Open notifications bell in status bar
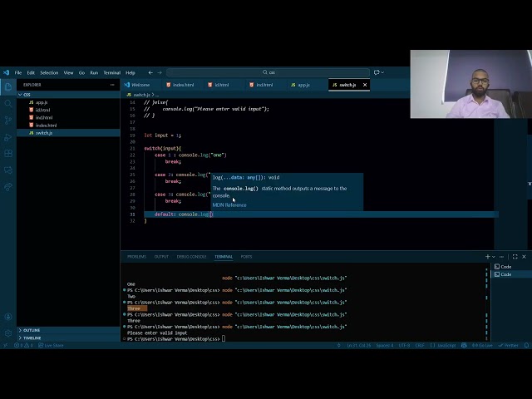Screen dimensions: 532x399 click(x=526, y=346)
